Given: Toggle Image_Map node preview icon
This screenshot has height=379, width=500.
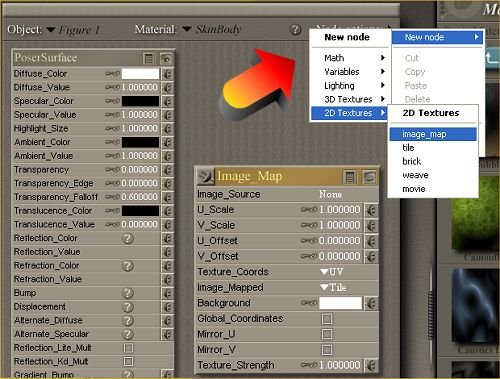Looking at the screenshot, I should tap(369, 177).
